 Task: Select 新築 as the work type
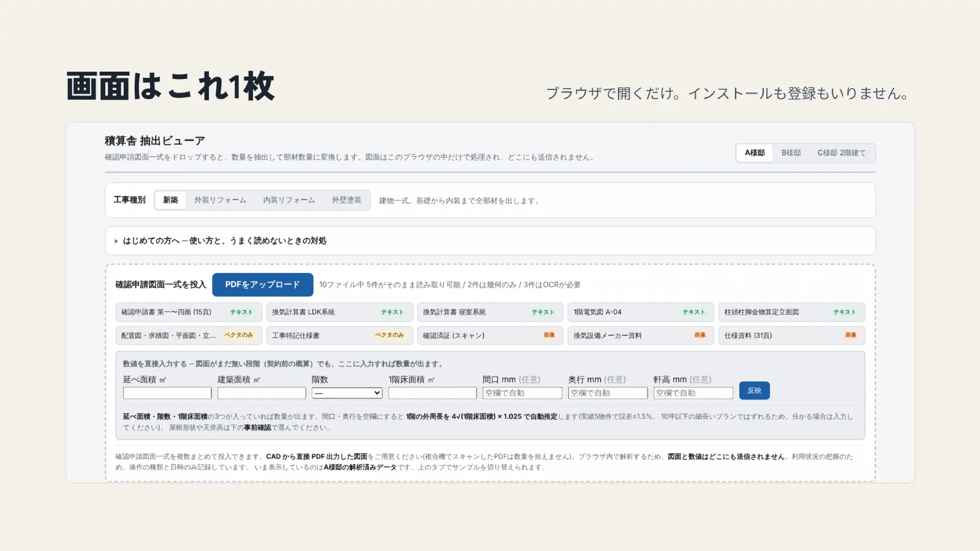[x=170, y=200]
